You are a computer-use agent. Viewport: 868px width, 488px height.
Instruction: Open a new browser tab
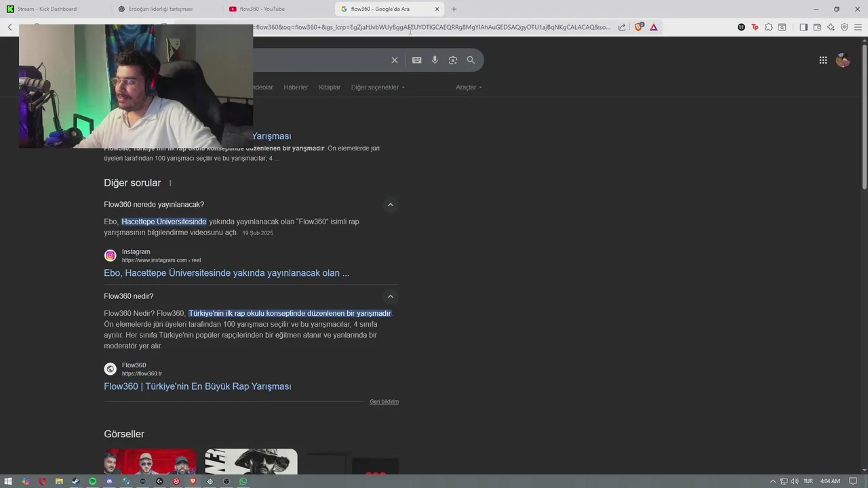click(454, 9)
